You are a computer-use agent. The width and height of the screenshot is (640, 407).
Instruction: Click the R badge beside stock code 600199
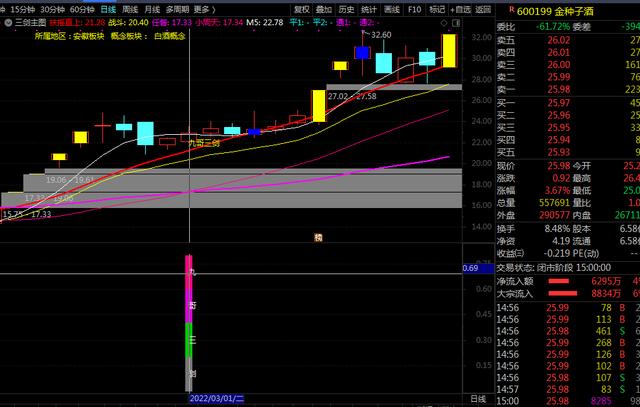coord(512,8)
